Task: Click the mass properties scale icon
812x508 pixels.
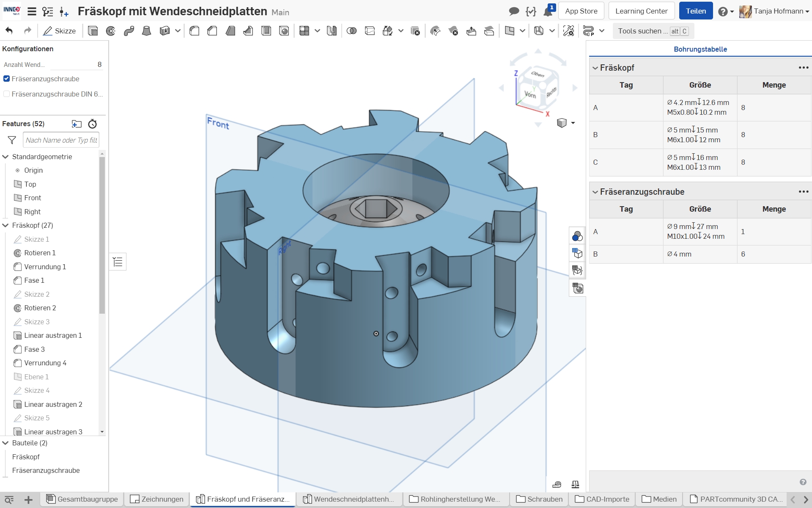Action: coord(575,484)
